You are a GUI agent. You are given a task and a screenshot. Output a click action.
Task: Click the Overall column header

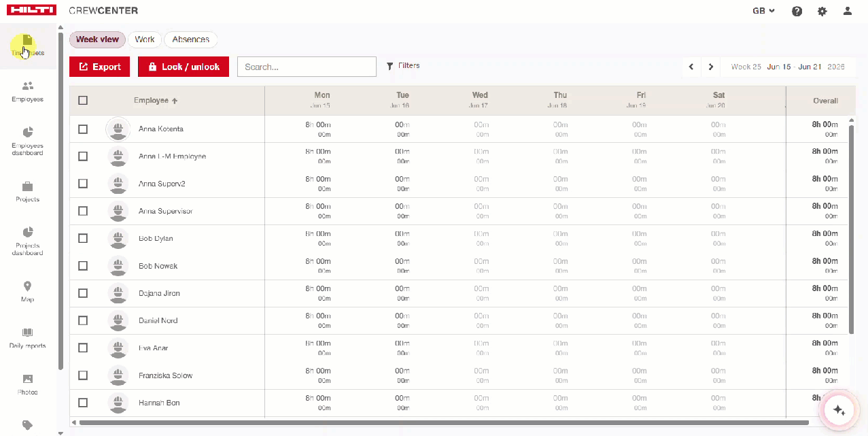pos(825,101)
